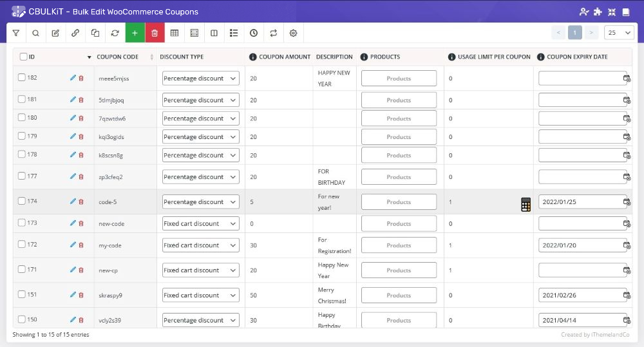Delete coupon 172 using its trash icon

pos(81,245)
